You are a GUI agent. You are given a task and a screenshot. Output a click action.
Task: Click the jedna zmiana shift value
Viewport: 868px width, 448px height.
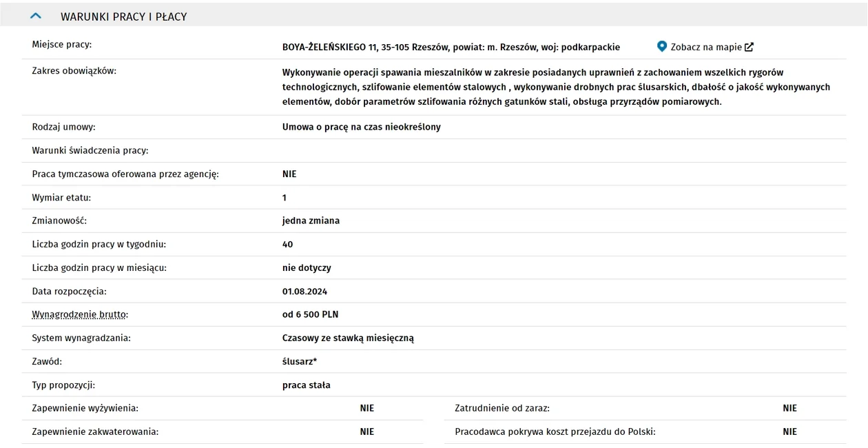[311, 221]
